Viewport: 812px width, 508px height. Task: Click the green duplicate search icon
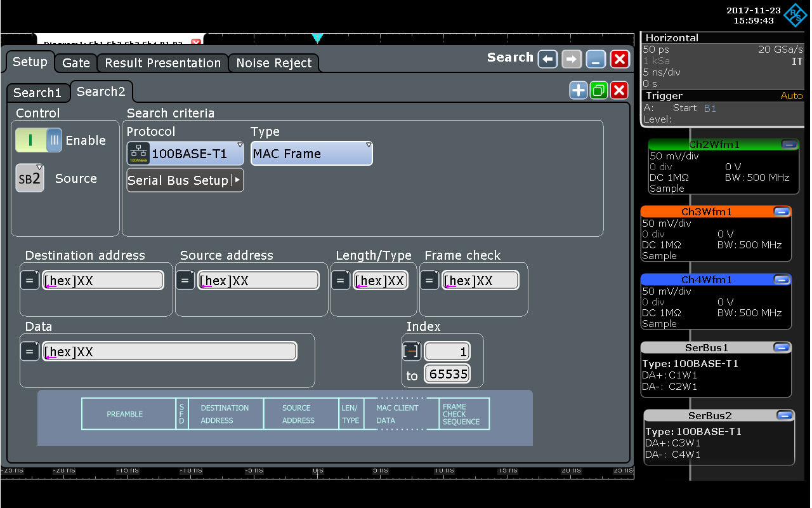pos(598,90)
